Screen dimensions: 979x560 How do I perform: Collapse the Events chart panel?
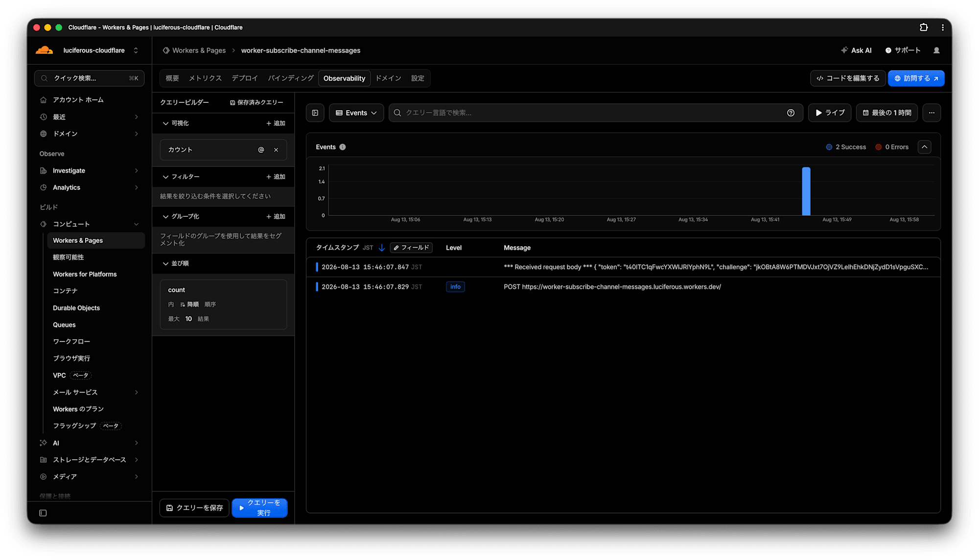pos(924,147)
